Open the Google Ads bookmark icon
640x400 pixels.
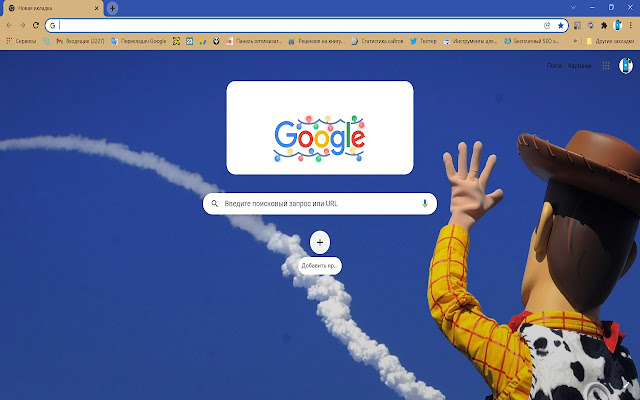[x=203, y=41]
